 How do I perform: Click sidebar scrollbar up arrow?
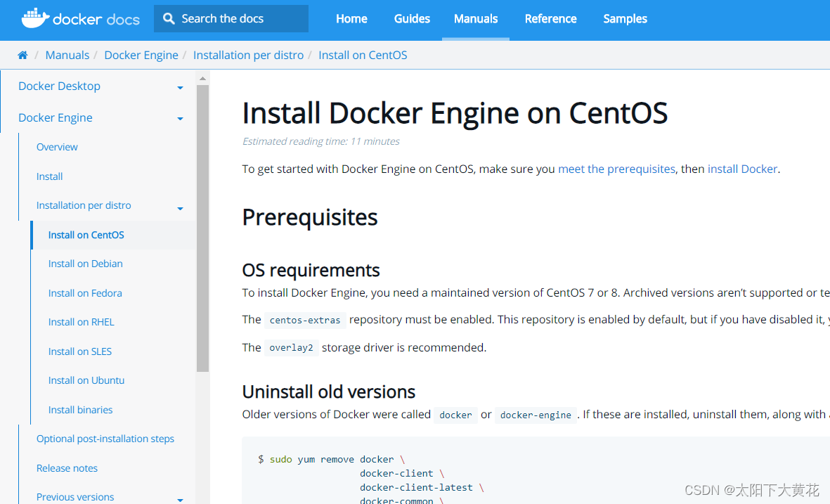click(x=202, y=78)
